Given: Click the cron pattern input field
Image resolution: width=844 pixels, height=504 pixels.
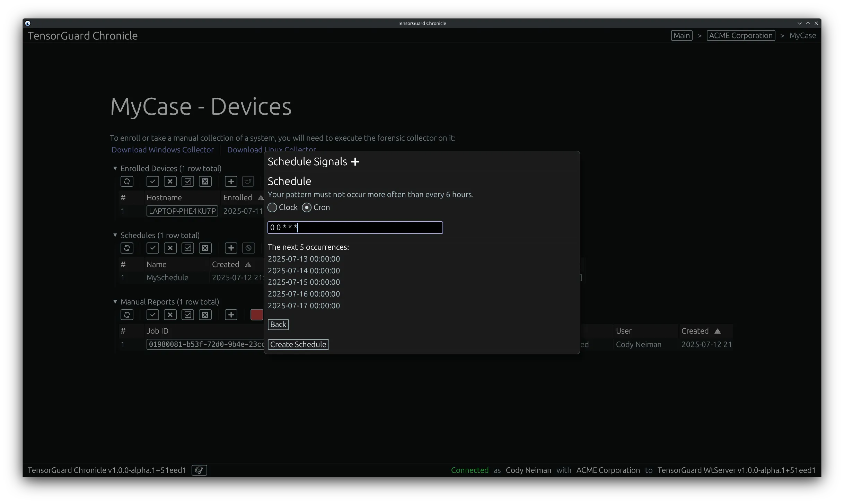Looking at the screenshot, I should [x=354, y=227].
